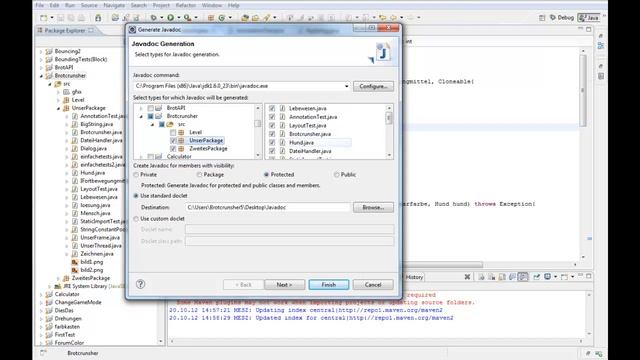Collapse UnserPackage in Package Explorer
640x360 pixels.
58,108
